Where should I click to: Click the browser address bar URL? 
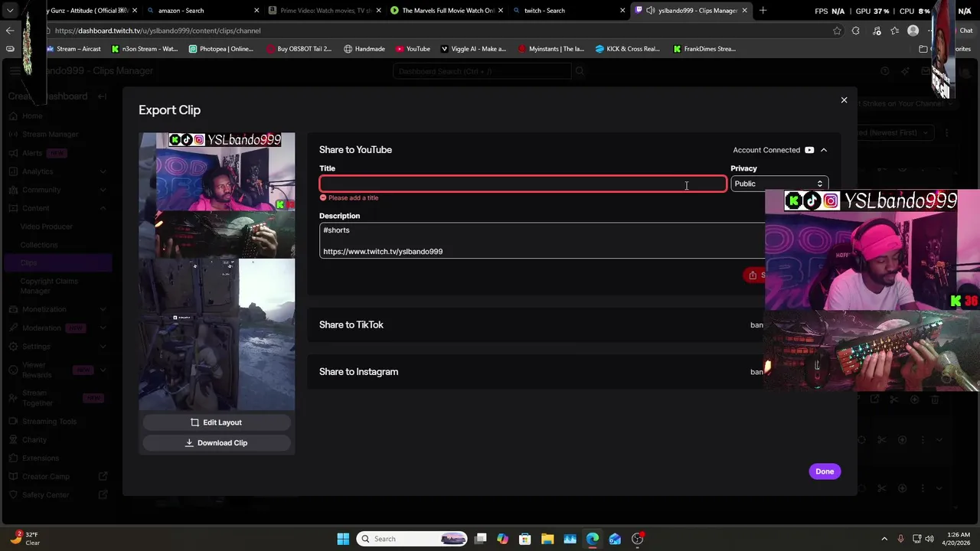[x=158, y=31]
